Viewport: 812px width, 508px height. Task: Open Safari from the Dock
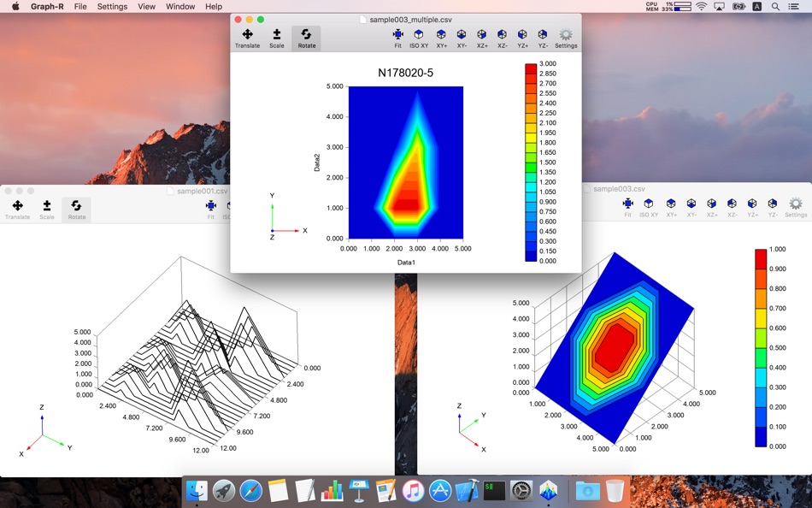(x=250, y=490)
